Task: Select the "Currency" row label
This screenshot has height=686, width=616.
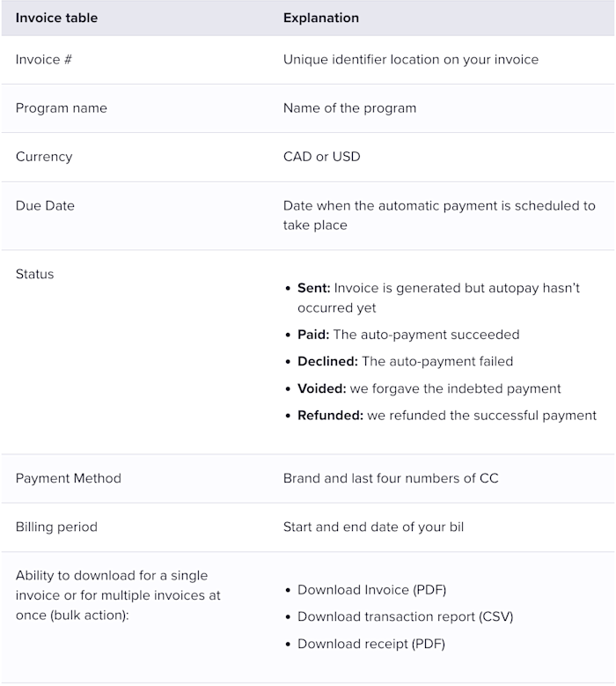Action: [44, 157]
